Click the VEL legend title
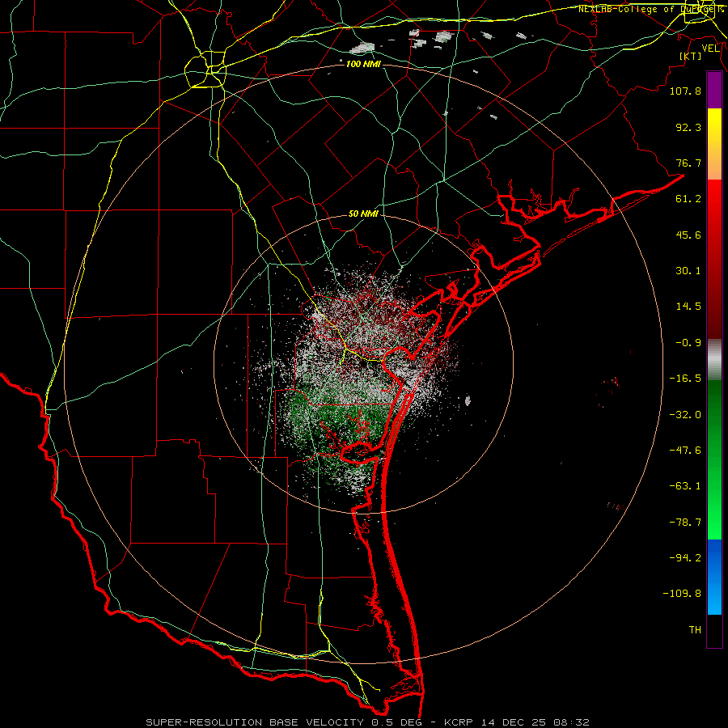728x728 pixels. (x=711, y=49)
